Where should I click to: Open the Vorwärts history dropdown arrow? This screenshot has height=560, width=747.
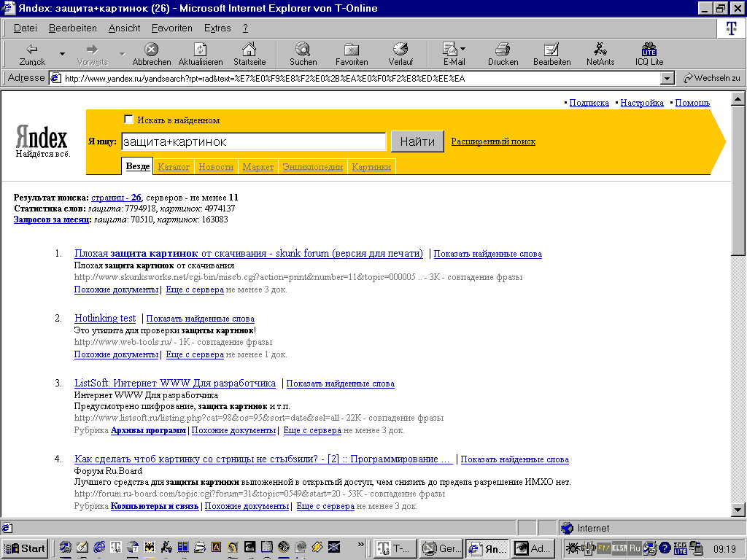coord(122,54)
